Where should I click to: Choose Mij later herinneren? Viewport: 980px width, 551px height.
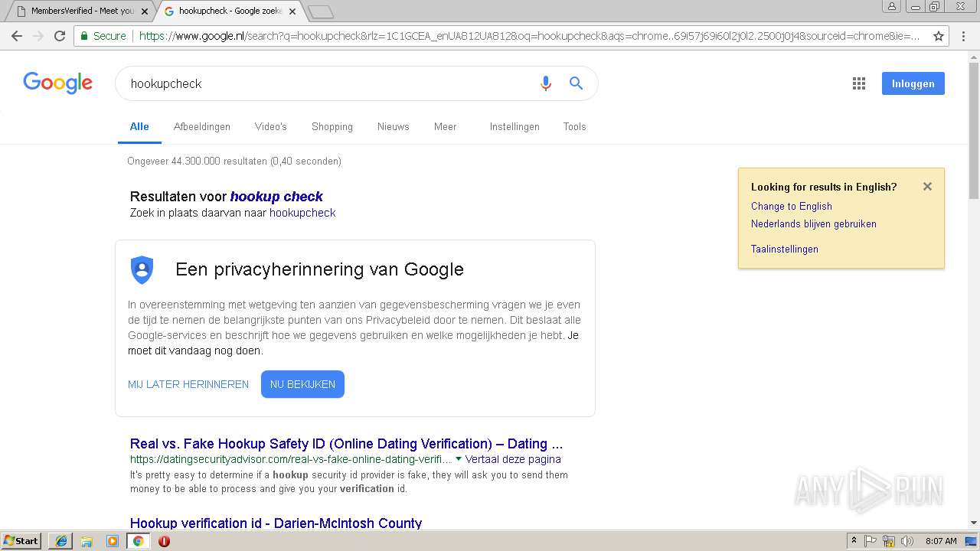188,384
